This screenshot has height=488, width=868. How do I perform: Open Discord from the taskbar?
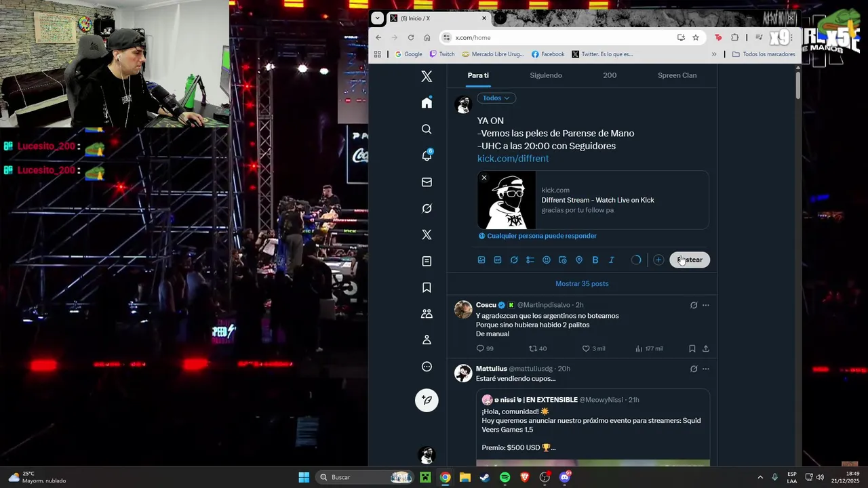(565, 477)
